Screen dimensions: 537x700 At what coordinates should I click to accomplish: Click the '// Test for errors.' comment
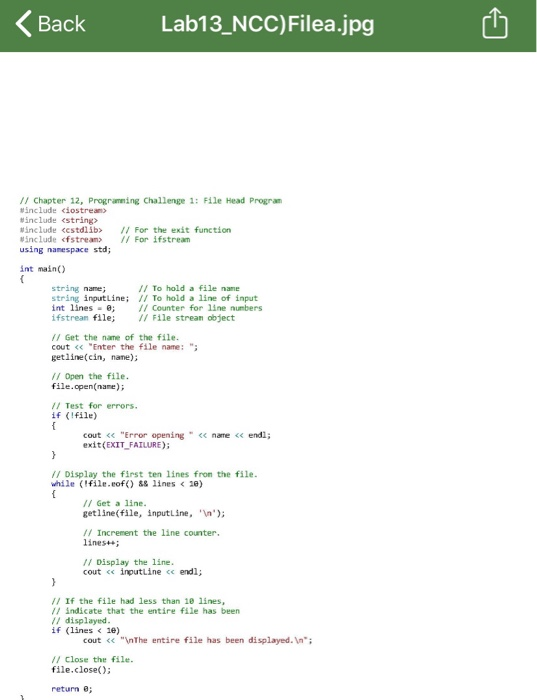click(95, 406)
